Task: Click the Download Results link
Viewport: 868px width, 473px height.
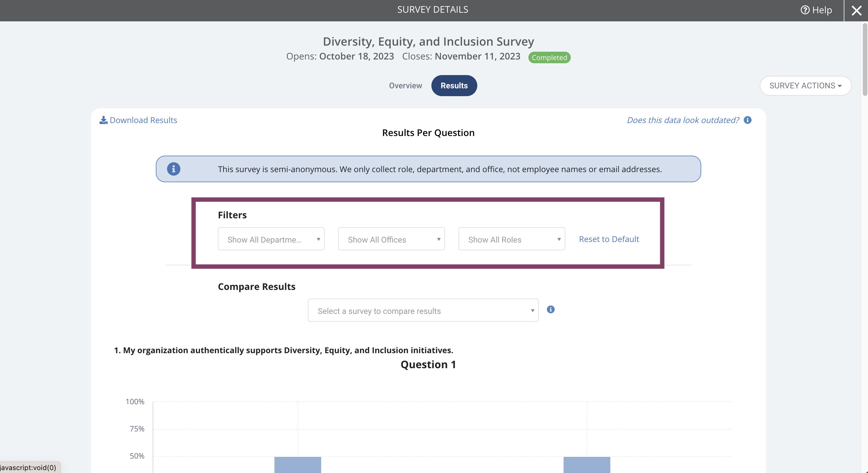Action: 143,120
